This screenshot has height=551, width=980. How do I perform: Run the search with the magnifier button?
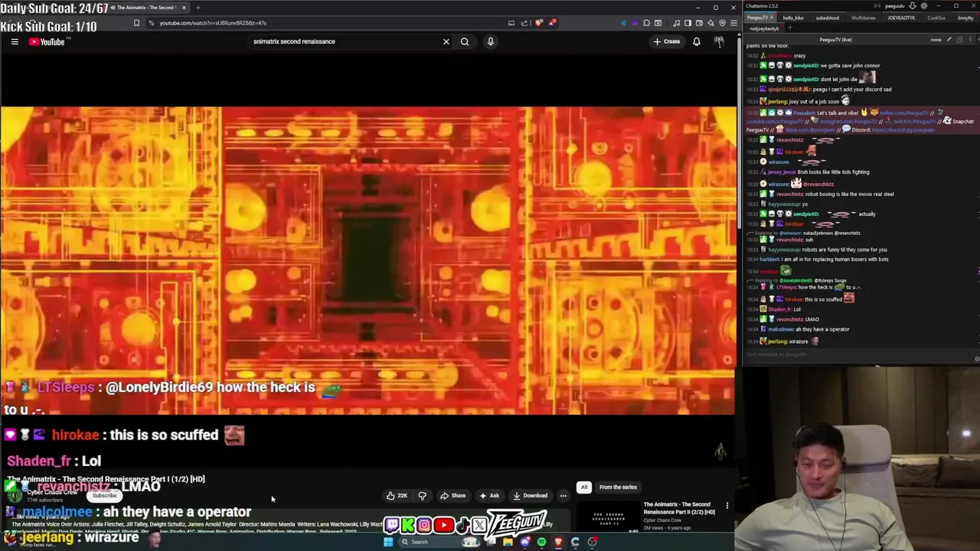pos(465,41)
